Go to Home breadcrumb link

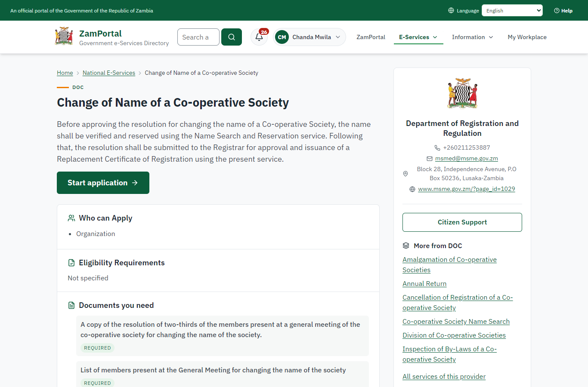coord(65,73)
